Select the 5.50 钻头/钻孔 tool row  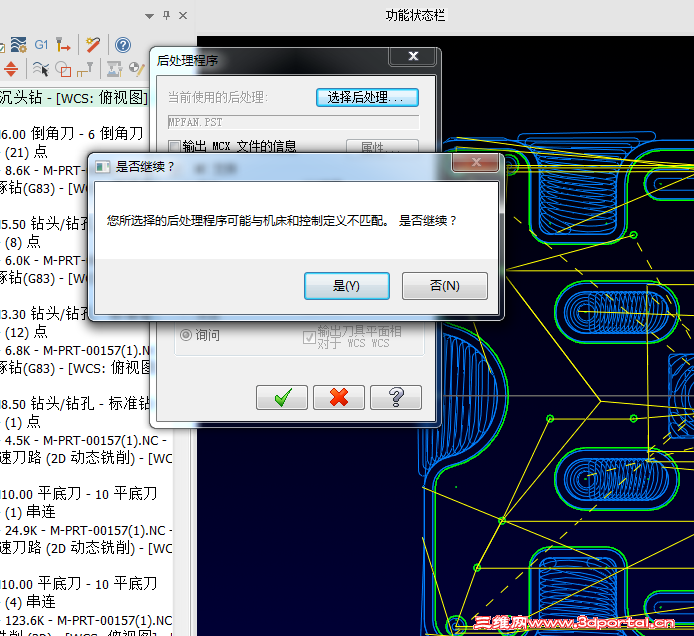(x=44, y=224)
